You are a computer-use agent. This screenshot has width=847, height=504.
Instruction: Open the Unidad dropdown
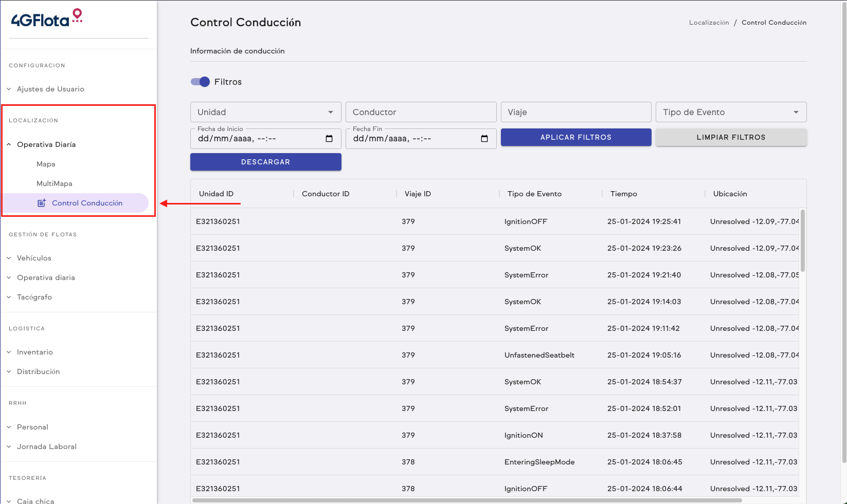pos(265,112)
